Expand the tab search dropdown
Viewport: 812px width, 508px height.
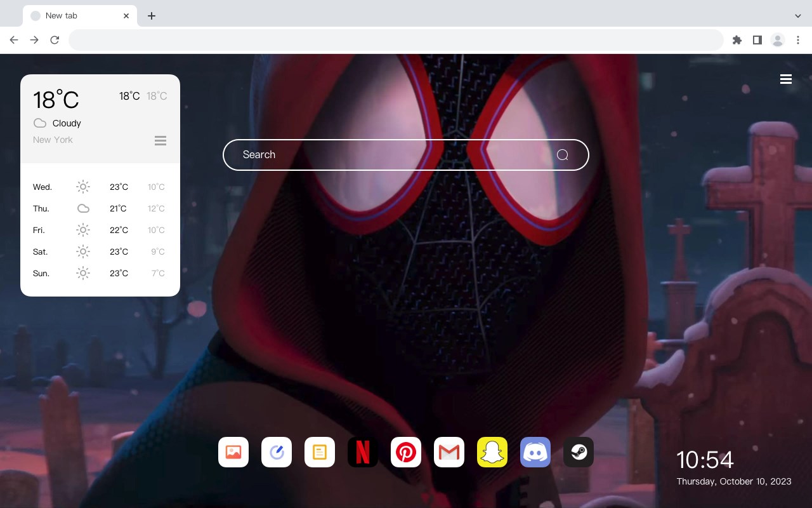click(798, 16)
